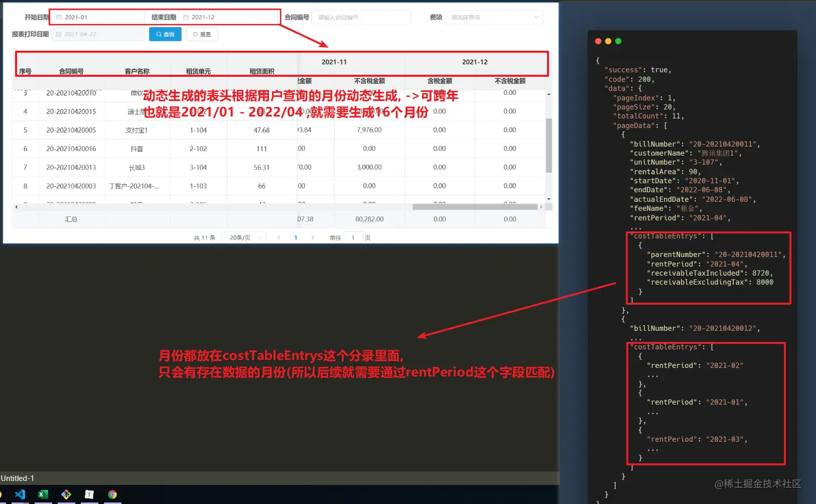The width and height of the screenshot is (816, 504).
Task: Click customer name 抖音 in row 6
Action: 137,149
